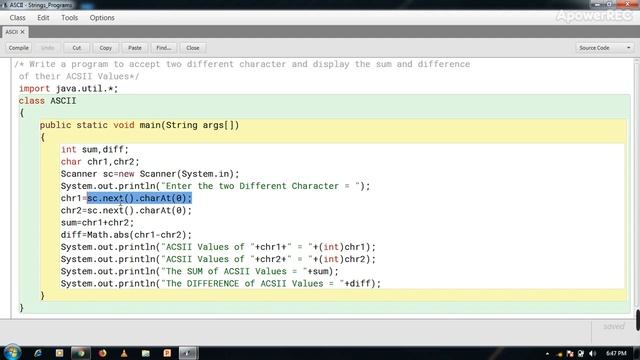Click the highlighted sc.next().charAt(0); text
Screen dimensions: 640x360
[x=139, y=198]
